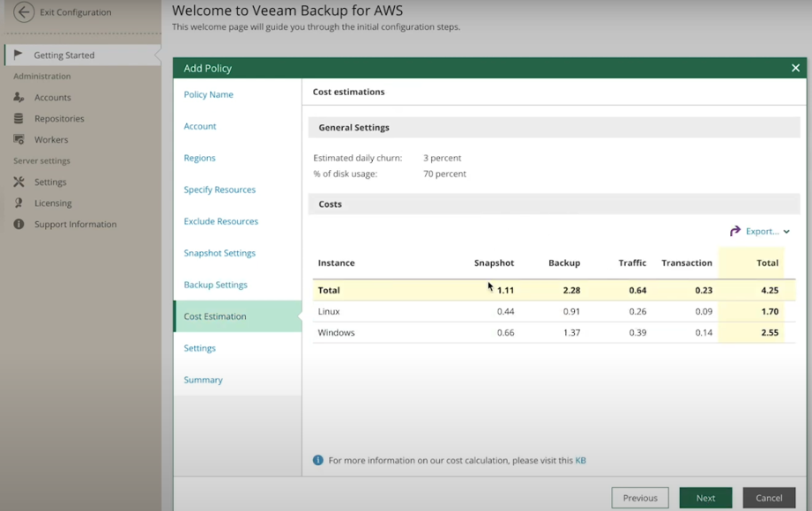
Task: Click the Costs section header
Action: click(554, 204)
